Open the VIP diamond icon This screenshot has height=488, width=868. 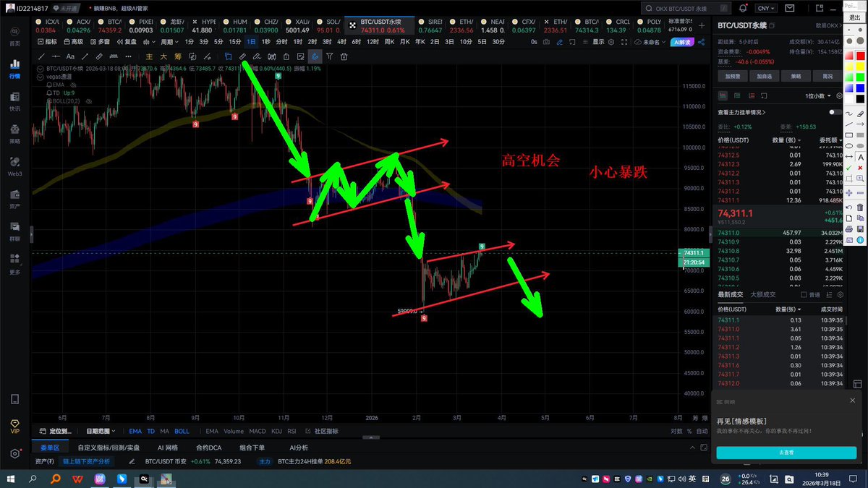pos(14,425)
